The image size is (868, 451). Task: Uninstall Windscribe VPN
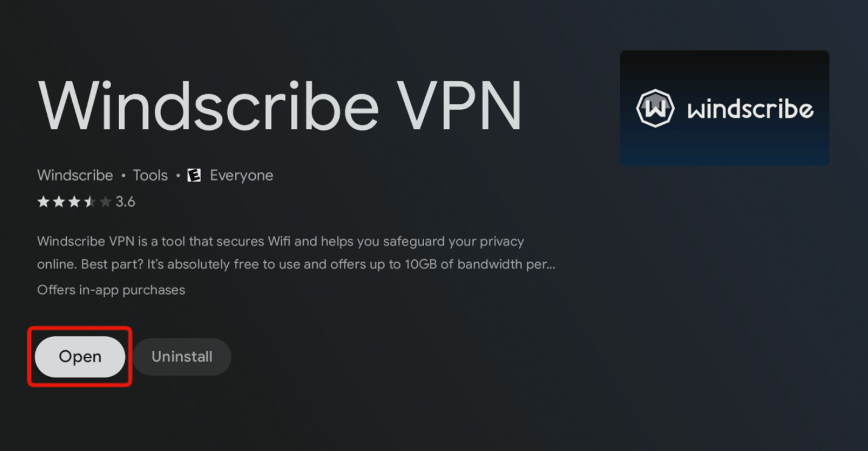coord(182,356)
